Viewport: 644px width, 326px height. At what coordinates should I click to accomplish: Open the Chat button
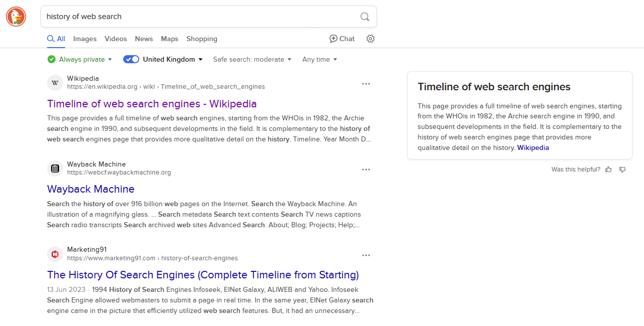coord(342,39)
